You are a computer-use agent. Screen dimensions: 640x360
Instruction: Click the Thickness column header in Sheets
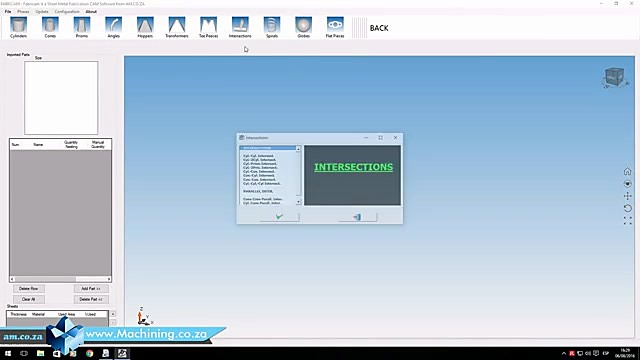pyautogui.click(x=18, y=314)
